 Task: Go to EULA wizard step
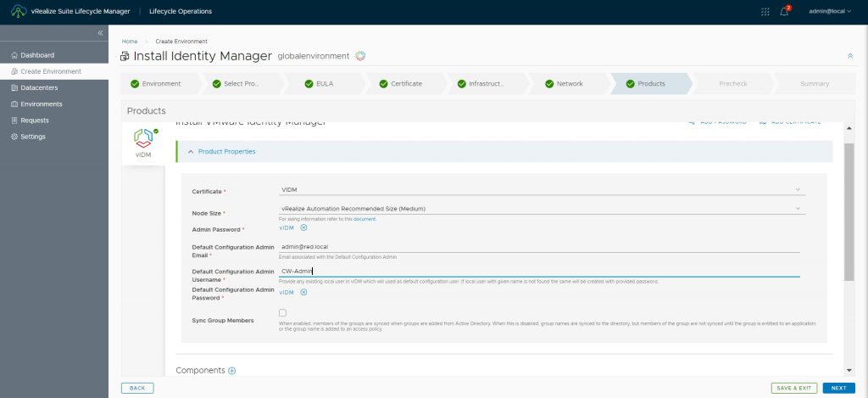pyautogui.click(x=325, y=84)
